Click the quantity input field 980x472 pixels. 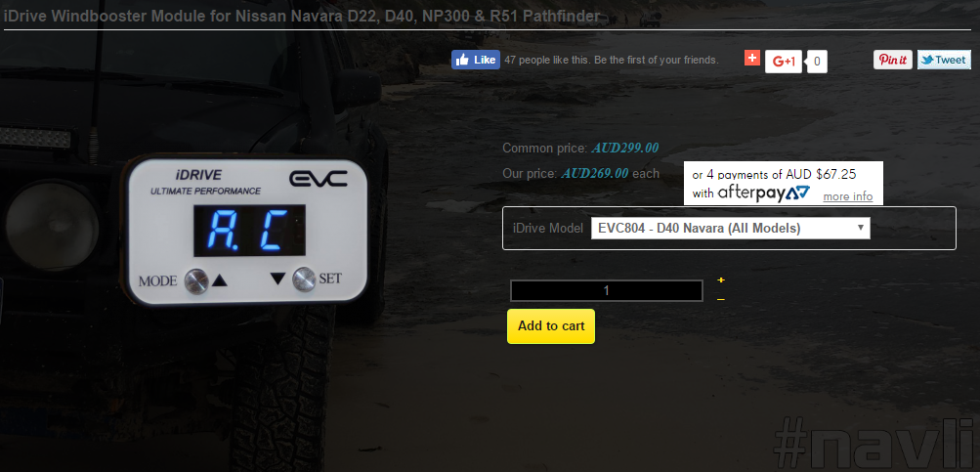[606, 290]
